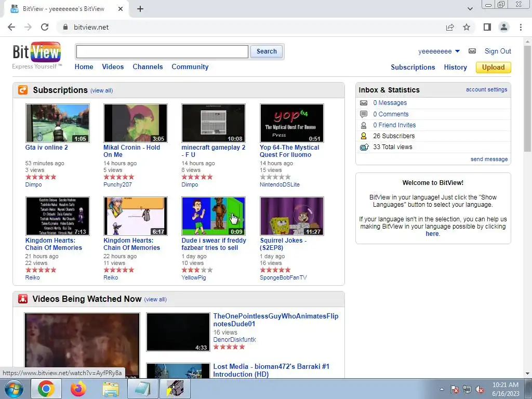Open the Chrome tab search chevron

[x=470, y=9]
